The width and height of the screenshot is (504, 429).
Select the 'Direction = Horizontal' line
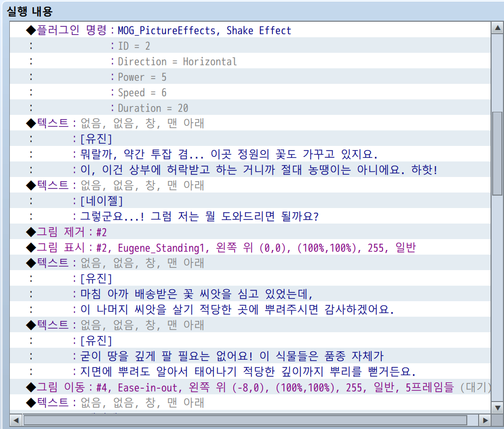[250, 61]
